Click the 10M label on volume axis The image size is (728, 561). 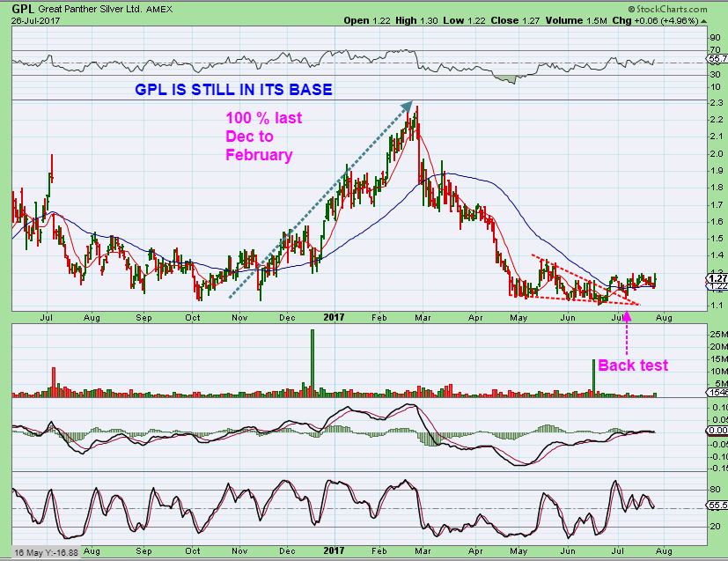(718, 371)
